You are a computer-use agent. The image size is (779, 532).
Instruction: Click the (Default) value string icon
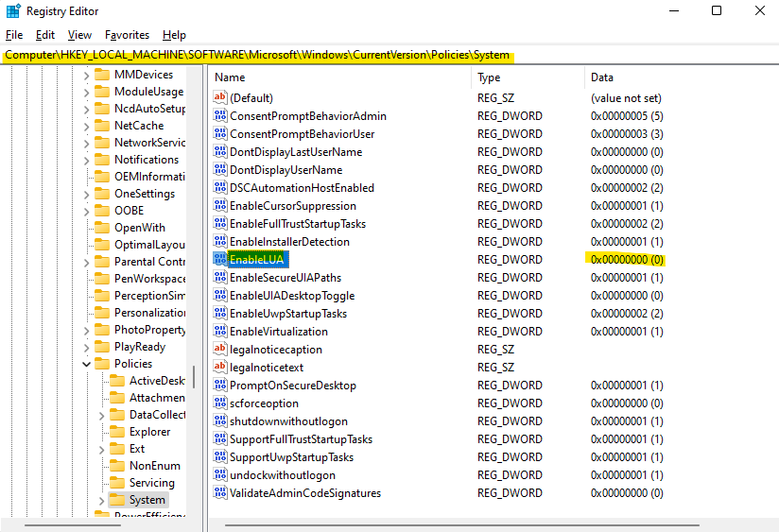tap(220, 98)
